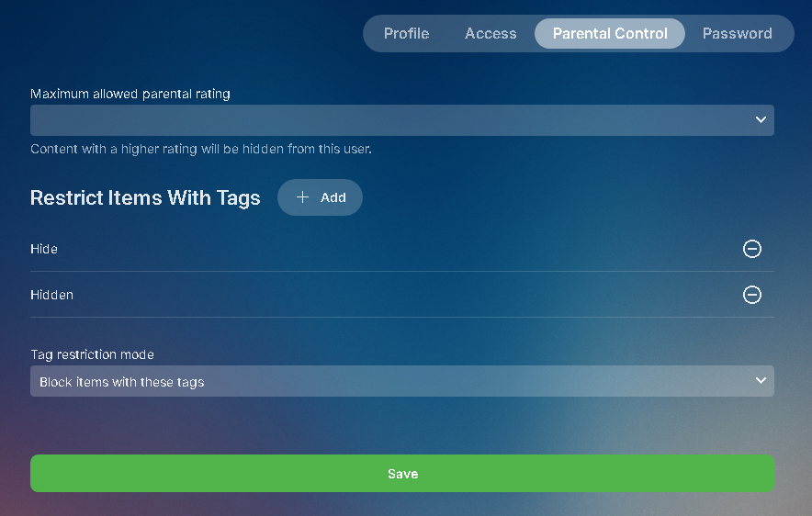The image size is (812, 516).
Task: Remove the Hidden tag restriction
Action: pos(752,295)
